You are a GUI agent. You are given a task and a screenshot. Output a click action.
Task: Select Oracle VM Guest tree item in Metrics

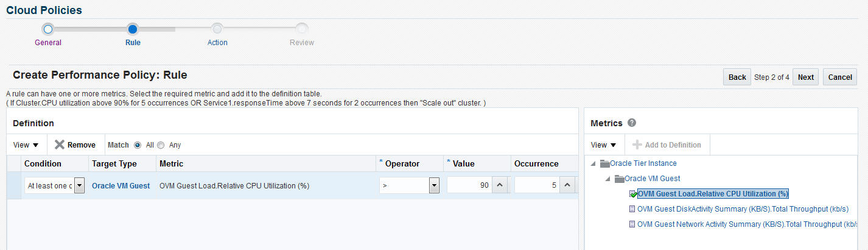(652, 179)
